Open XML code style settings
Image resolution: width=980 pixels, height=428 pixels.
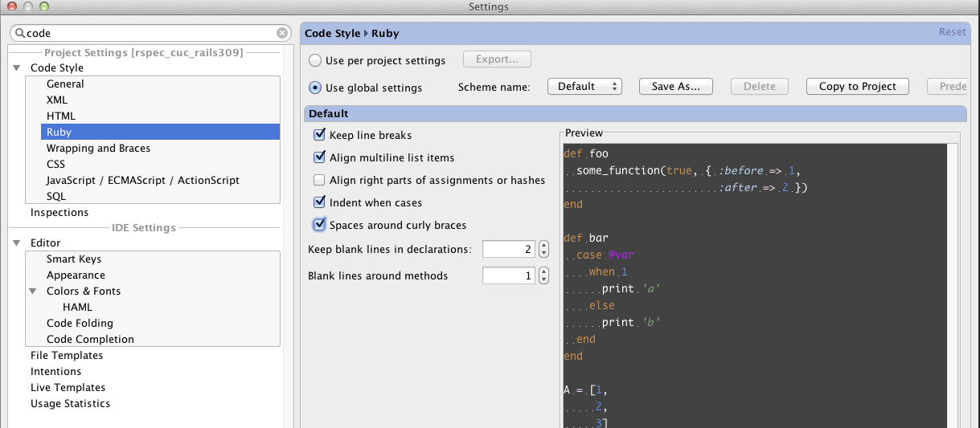[x=57, y=100]
